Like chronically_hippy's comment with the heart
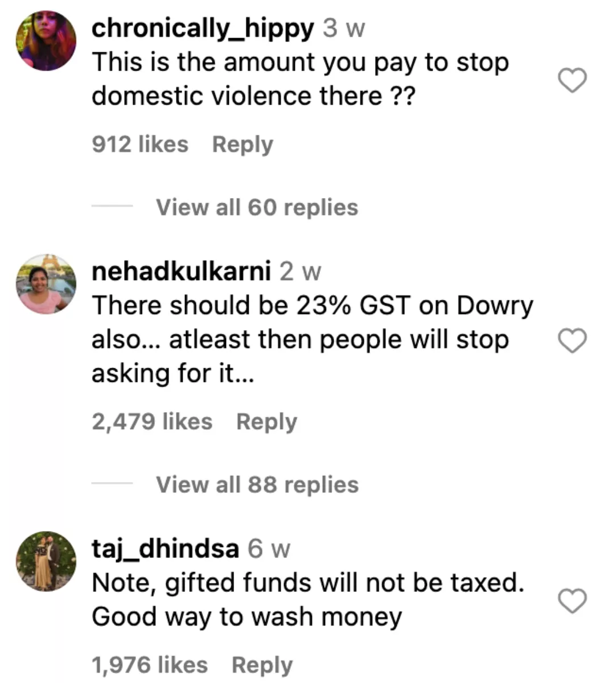 click(x=572, y=80)
